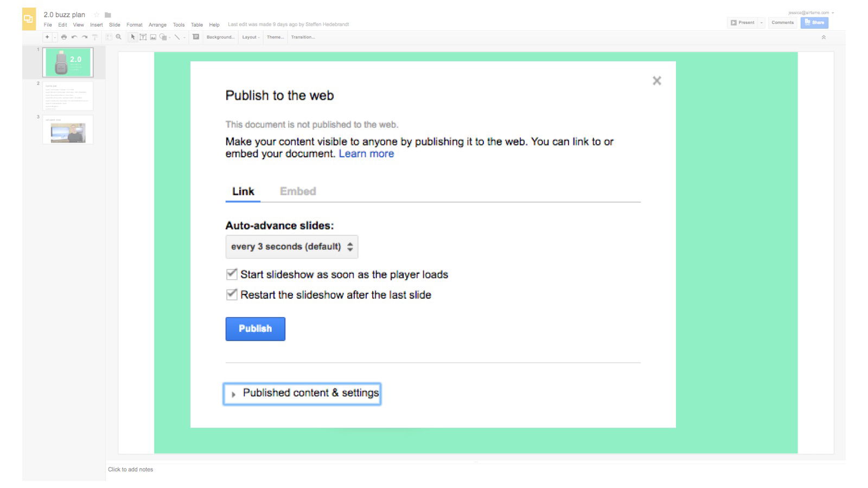Open the Present button dropdown arrow
This screenshot has height=488, width=868.
coord(761,22)
